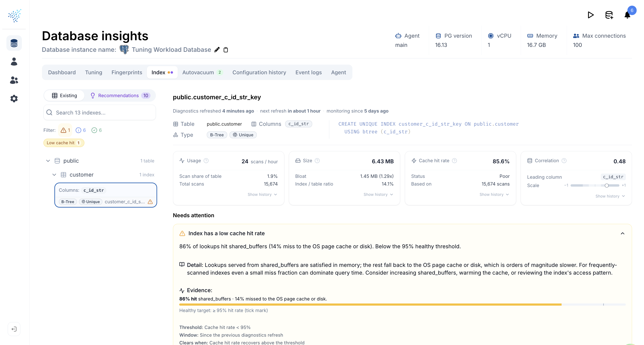Viewport: 644px width, 345px height.
Task: Click the Correlation help question icon
Action: coord(564,161)
